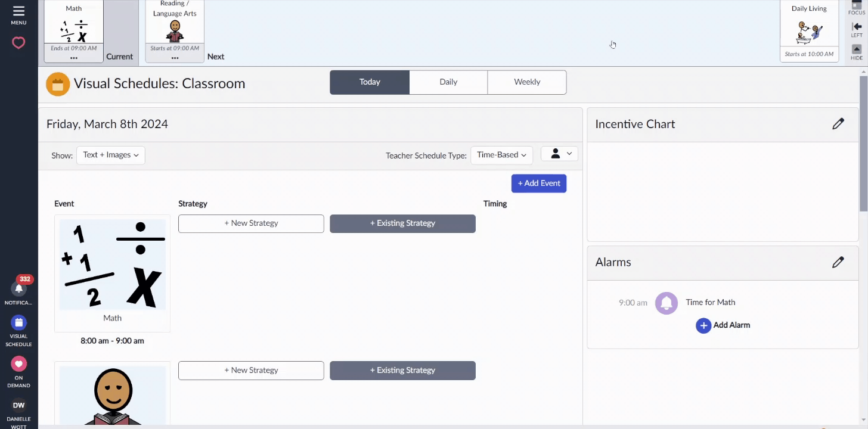The image size is (868, 429).
Task: Click the heart outline icon in sidebar
Action: click(18, 43)
